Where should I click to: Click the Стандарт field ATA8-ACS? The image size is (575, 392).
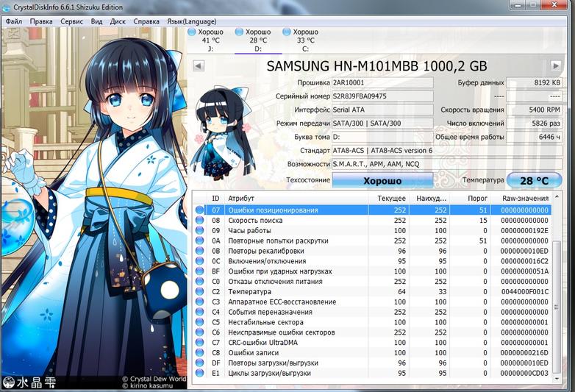446,150
